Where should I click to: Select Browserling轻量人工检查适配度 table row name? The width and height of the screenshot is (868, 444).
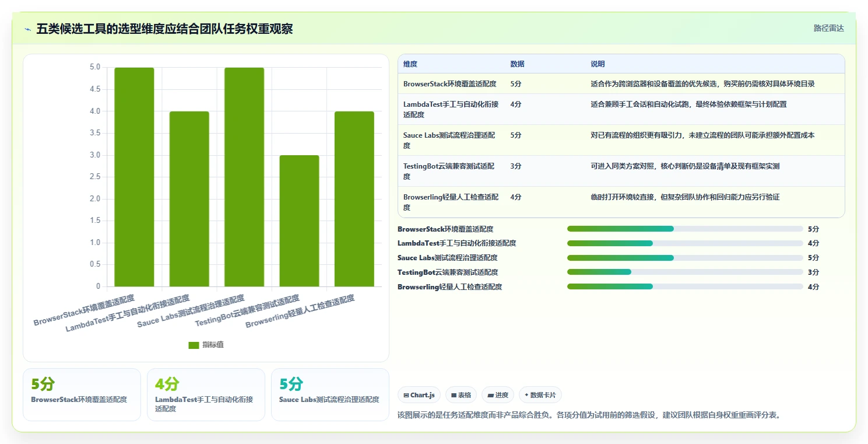[x=451, y=202]
